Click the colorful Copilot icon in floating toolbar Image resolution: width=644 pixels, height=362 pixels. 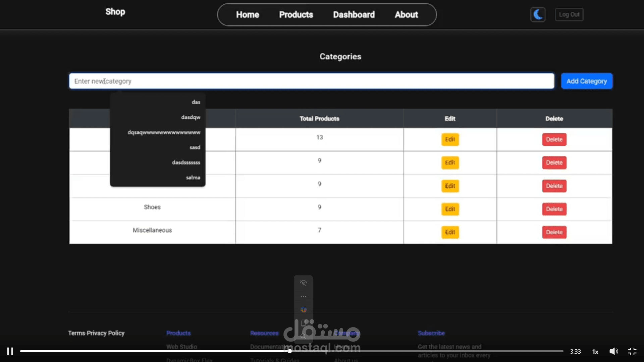pyautogui.click(x=303, y=310)
